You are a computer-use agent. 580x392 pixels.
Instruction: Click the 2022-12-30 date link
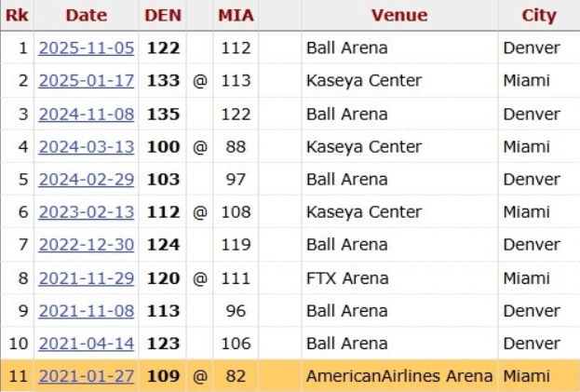click(x=87, y=245)
